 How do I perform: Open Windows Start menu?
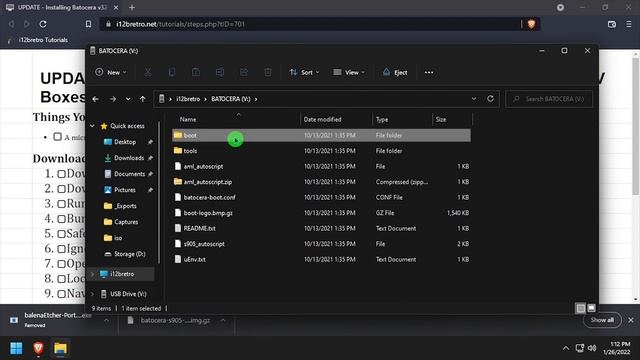coord(16,348)
